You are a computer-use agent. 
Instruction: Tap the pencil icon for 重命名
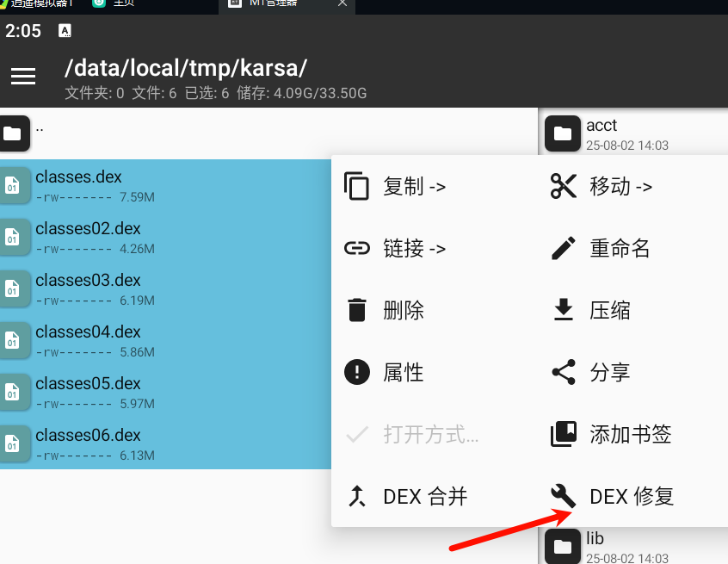(x=564, y=248)
